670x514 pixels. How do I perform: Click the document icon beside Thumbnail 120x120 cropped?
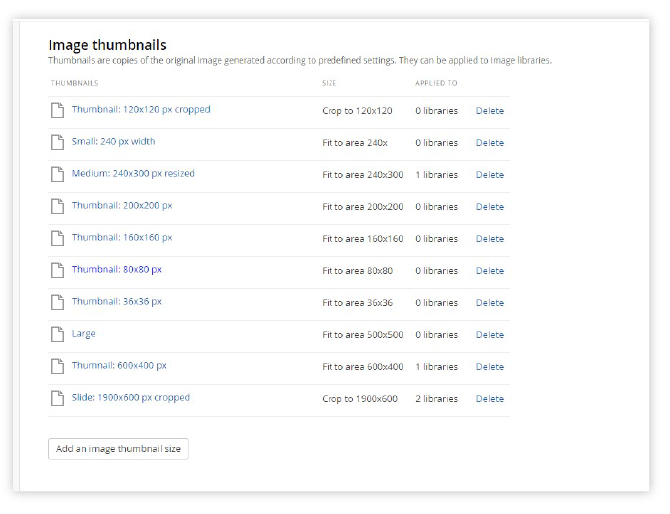[56, 110]
